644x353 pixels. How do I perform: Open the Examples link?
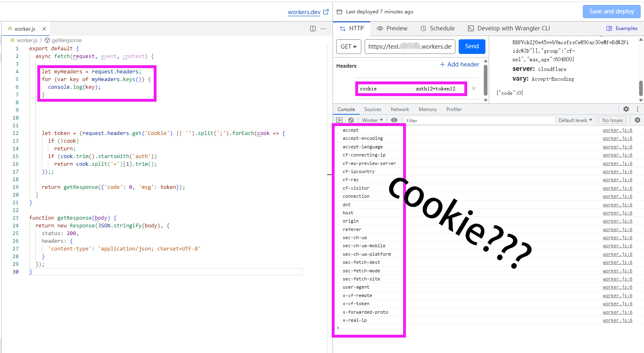click(x=627, y=28)
